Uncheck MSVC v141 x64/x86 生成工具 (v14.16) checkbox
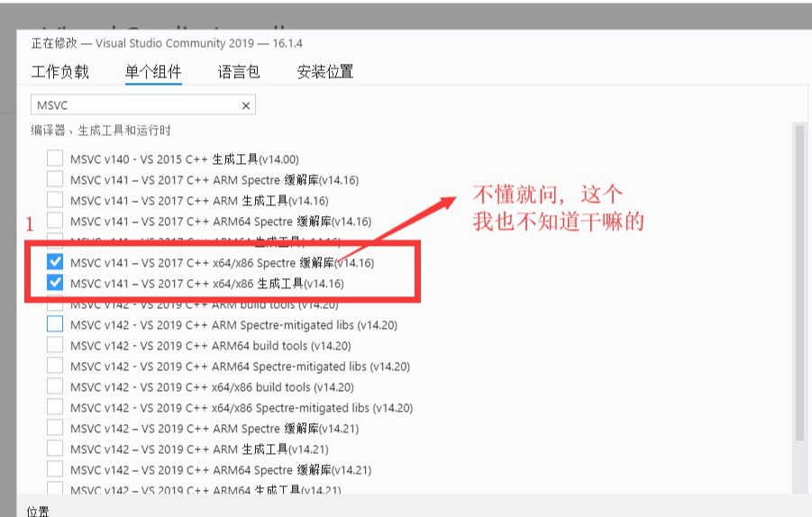Viewport: 812px width, 517px height. tap(55, 283)
